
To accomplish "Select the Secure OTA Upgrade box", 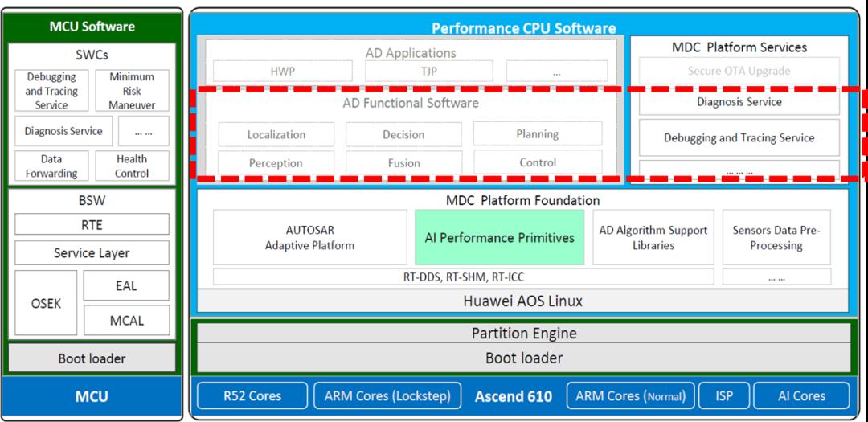I will [x=739, y=71].
